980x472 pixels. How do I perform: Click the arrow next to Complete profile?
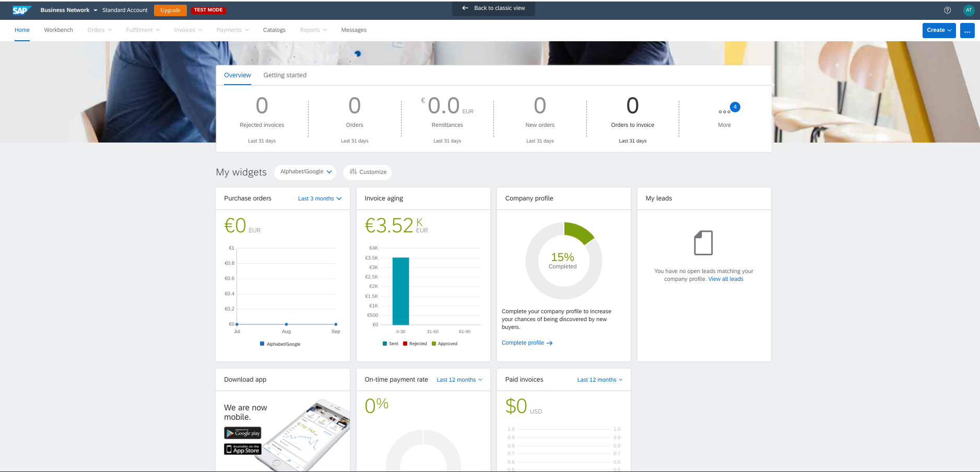pyautogui.click(x=549, y=343)
